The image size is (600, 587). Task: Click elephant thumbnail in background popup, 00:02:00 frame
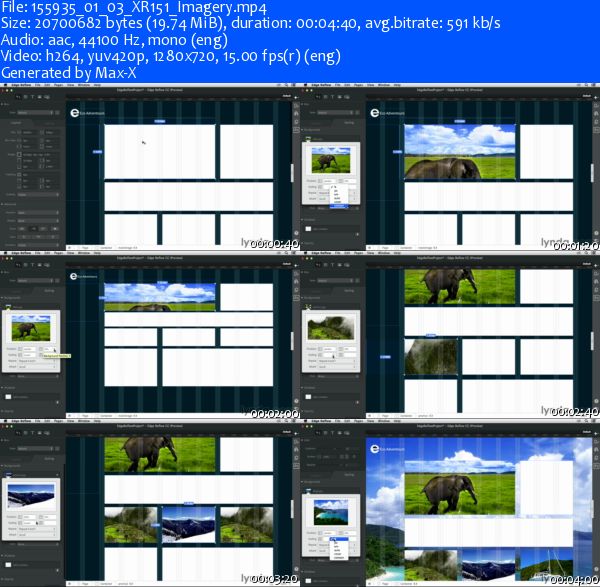coord(31,328)
